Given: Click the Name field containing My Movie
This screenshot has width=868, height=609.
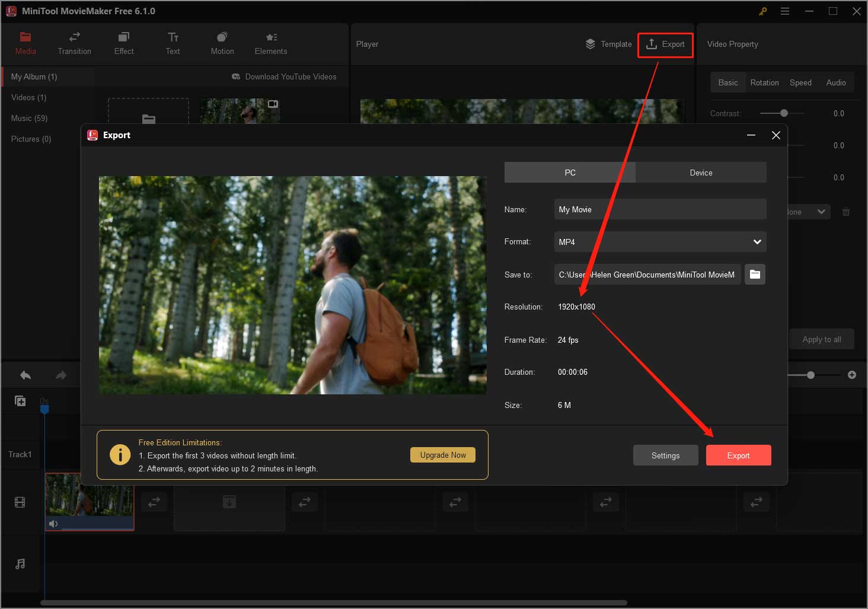Looking at the screenshot, I should click(660, 209).
